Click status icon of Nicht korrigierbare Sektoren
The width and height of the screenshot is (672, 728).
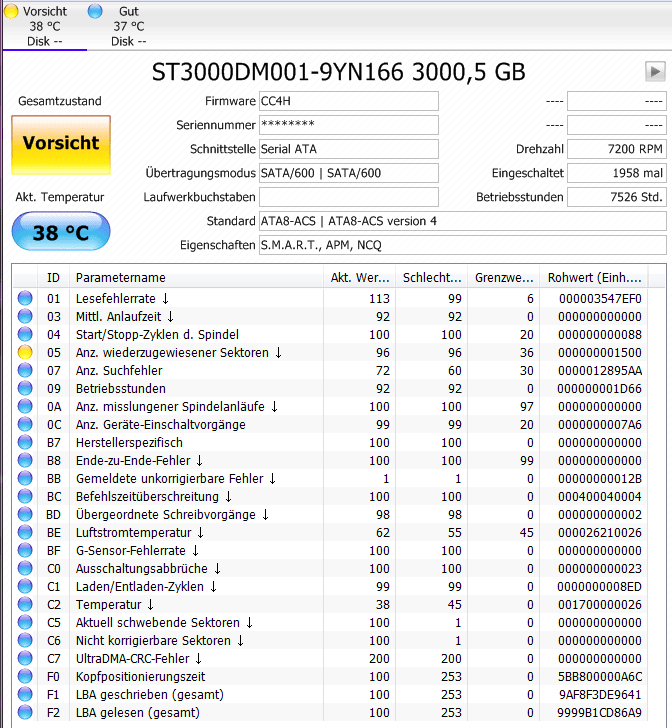click(x=25, y=640)
